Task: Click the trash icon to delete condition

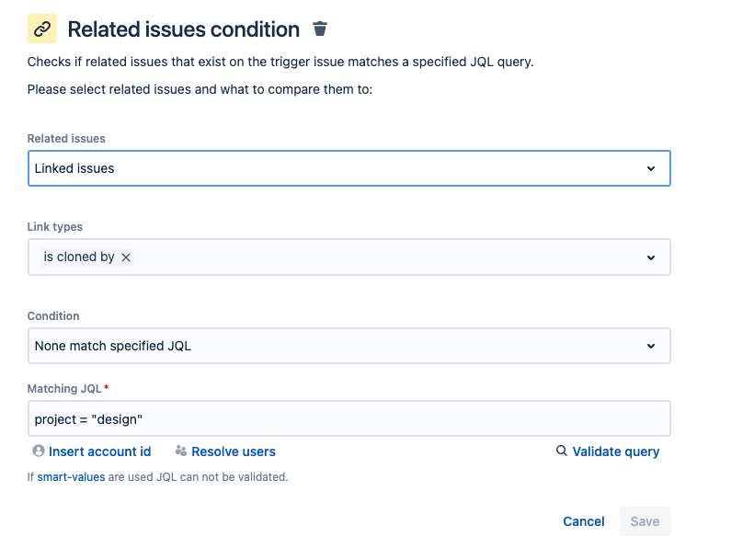Action: 320,29
